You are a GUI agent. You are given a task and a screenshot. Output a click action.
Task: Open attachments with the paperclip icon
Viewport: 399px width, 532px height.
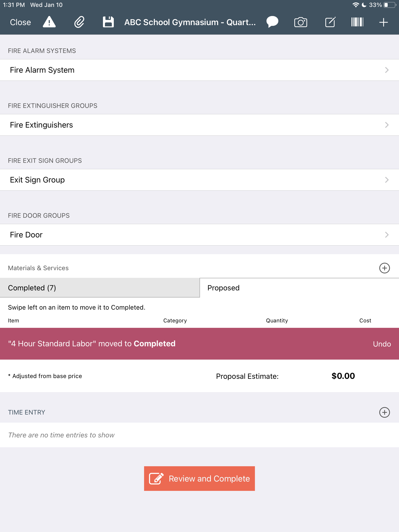tap(79, 22)
